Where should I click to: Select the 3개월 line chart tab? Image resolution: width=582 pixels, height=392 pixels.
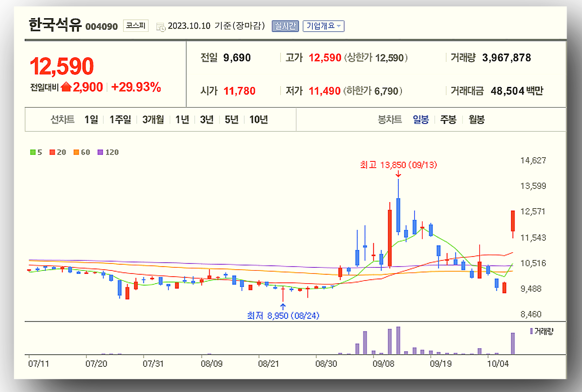coord(153,119)
